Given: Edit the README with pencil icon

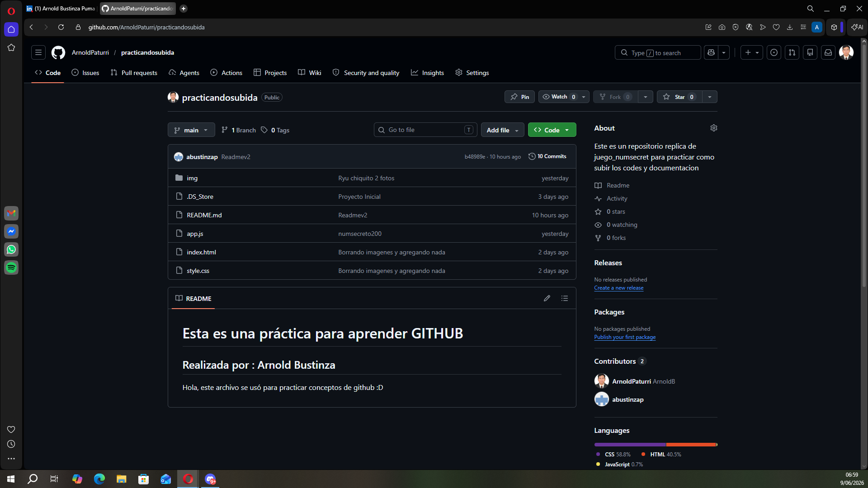Looking at the screenshot, I should [547, 298].
